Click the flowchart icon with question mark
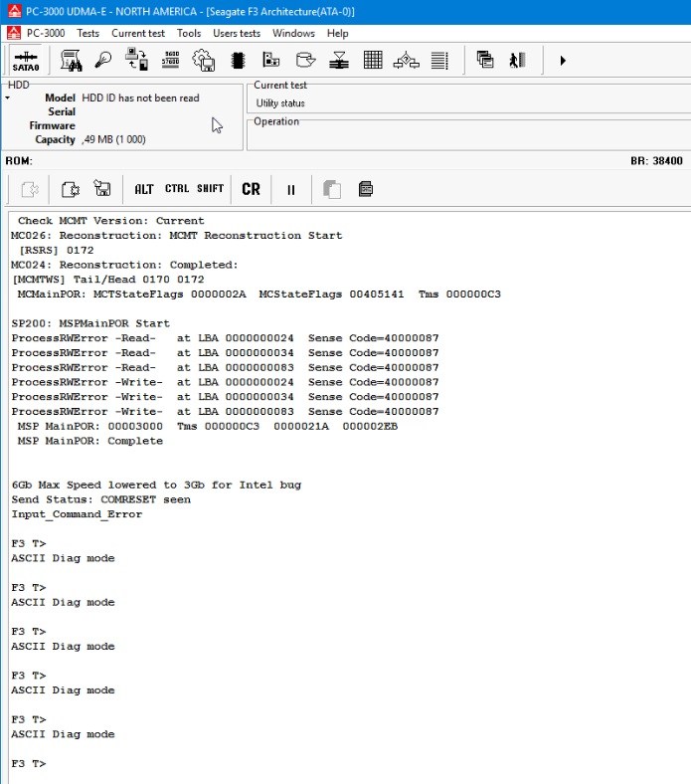 click(x=406, y=61)
